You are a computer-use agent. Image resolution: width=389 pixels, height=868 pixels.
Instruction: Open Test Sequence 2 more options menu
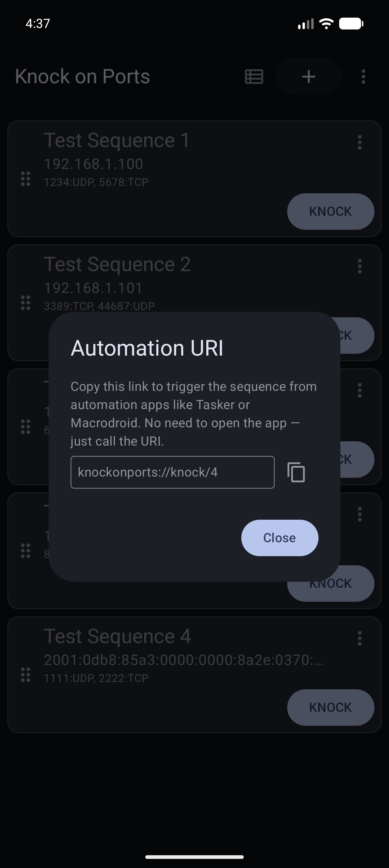360,266
